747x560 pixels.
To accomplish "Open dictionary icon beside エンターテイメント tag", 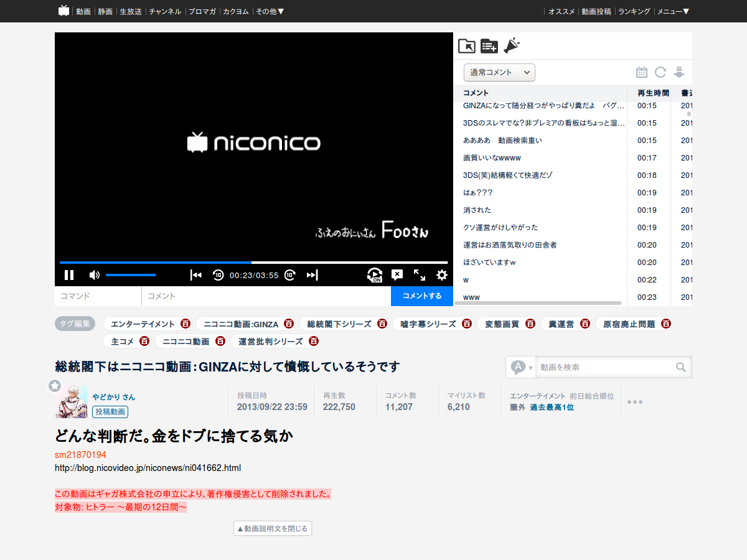I will tap(186, 324).
